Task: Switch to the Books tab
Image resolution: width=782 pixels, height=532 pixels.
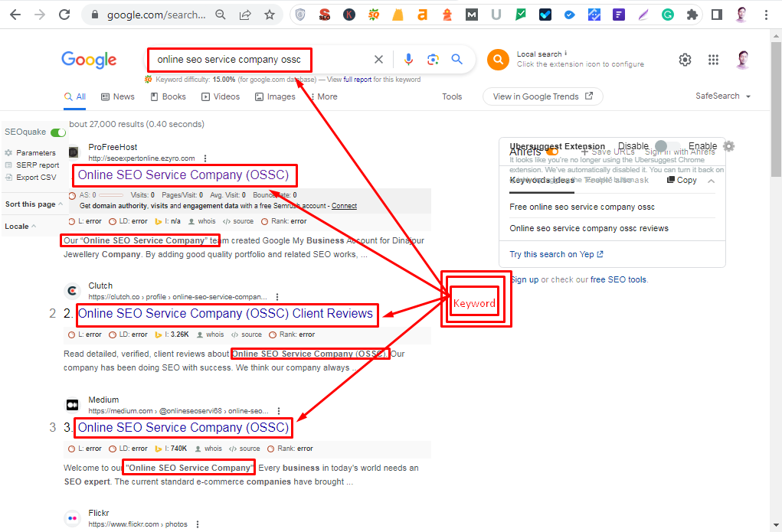Action: pyautogui.click(x=168, y=96)
